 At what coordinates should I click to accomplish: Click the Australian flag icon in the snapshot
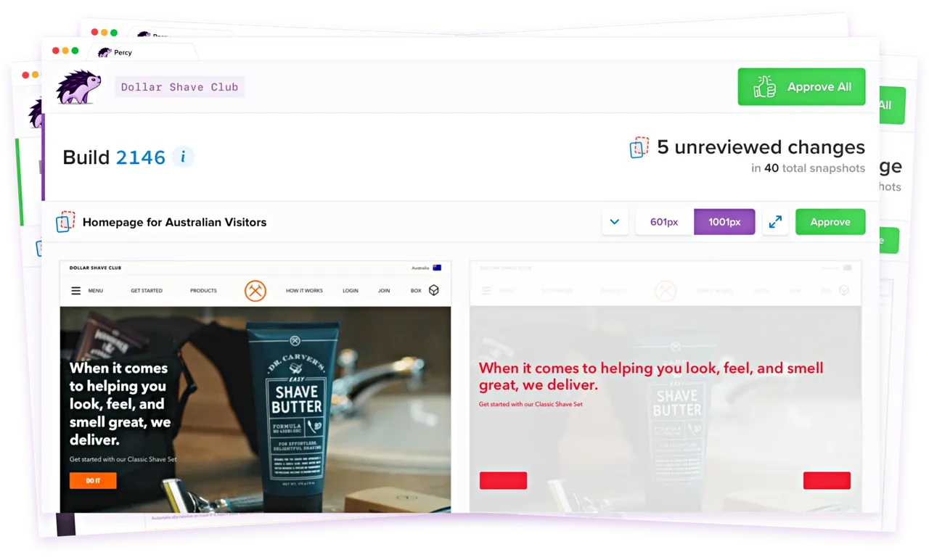tap(437, 268)
